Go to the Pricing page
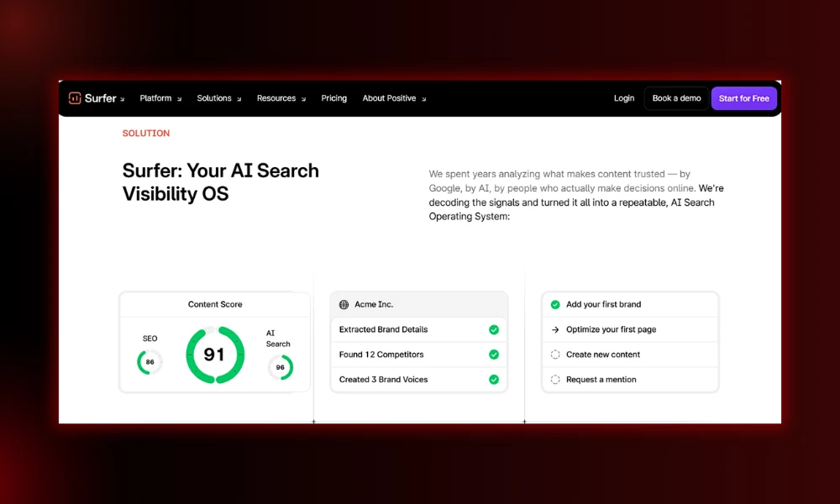This screenshot has height=504, width=840. [x=333, y=98]
